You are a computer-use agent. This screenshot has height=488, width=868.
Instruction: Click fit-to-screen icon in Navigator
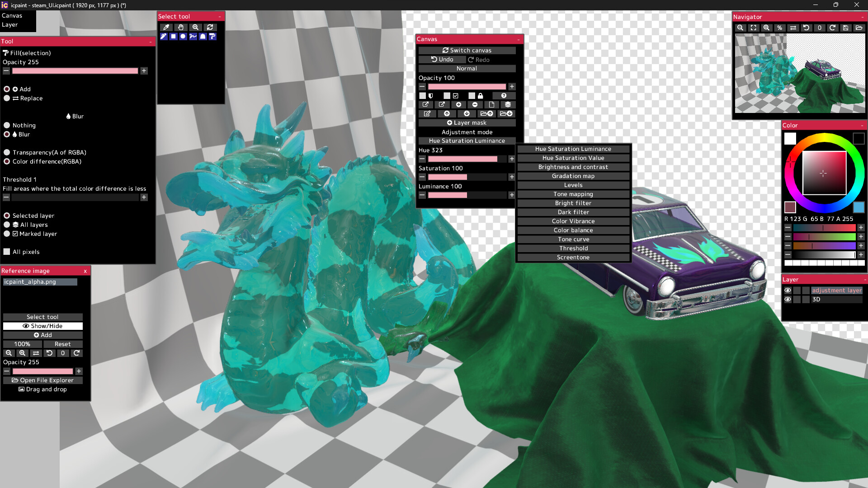753,28
